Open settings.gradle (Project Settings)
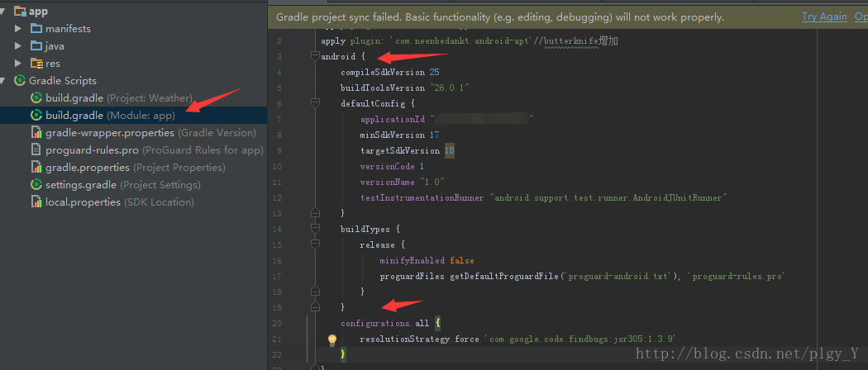Viewport: 868px width, 370px height. 123,185
